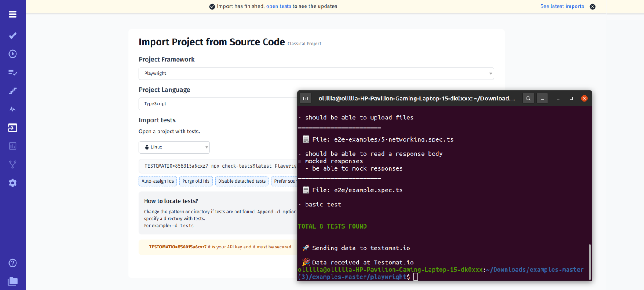Viewport: 644px width, 290px height.
Task: Toggle the sidebar hamburger menu
Action: click(13, 14)
